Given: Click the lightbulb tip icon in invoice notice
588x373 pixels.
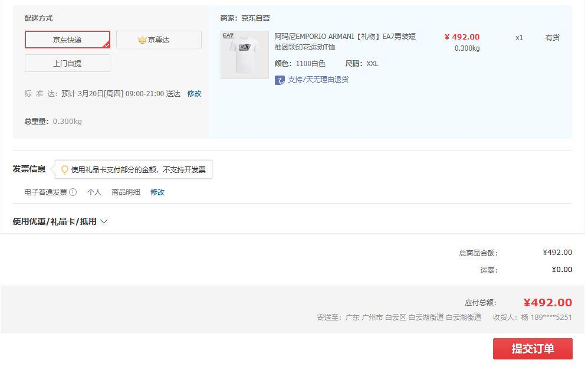Looking at the screenshot, I should coord(64,169).
